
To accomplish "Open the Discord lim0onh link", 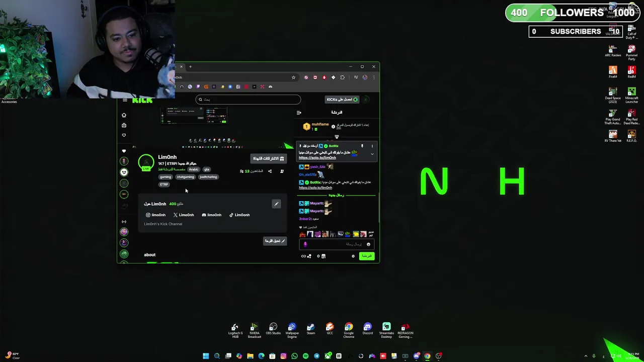I will 211,215.
